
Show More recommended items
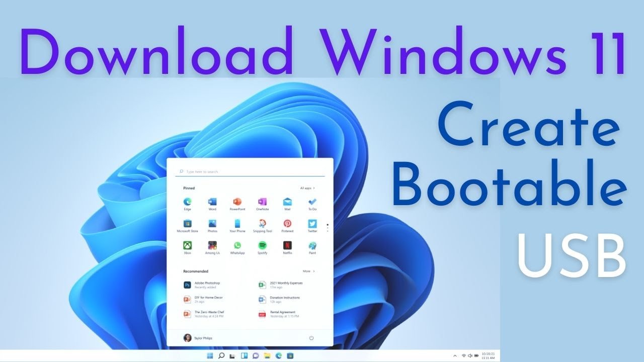click(309, 271)
